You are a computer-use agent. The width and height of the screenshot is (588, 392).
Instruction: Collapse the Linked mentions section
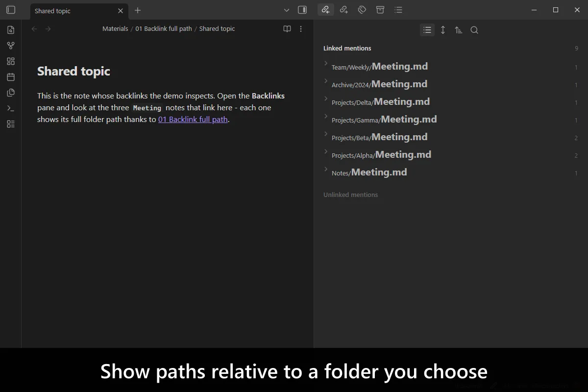(347, 48)
